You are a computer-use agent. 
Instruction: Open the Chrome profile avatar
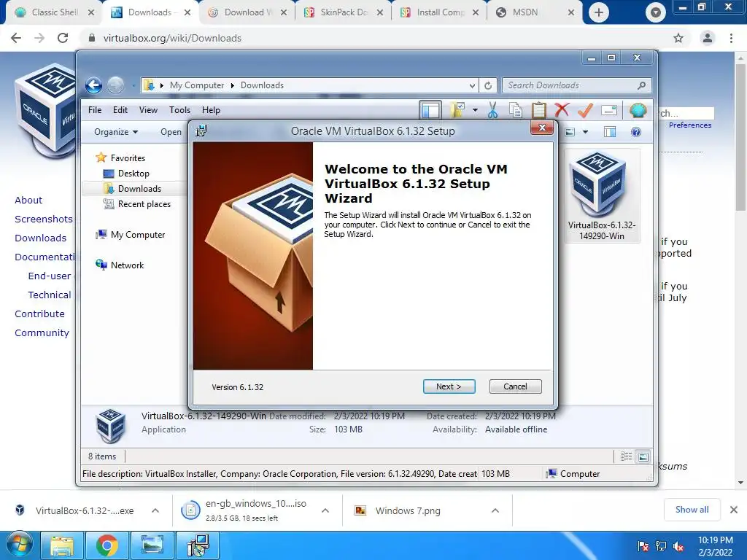(x=708, y=38)
